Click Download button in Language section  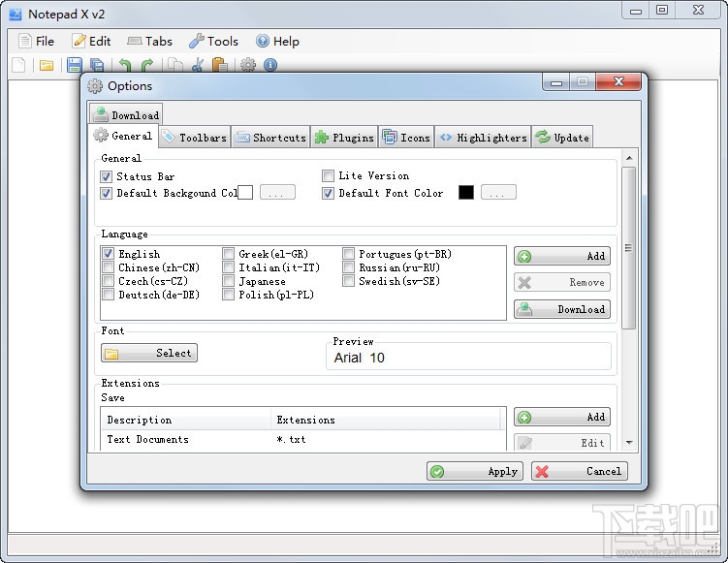(x=562, y=309)
